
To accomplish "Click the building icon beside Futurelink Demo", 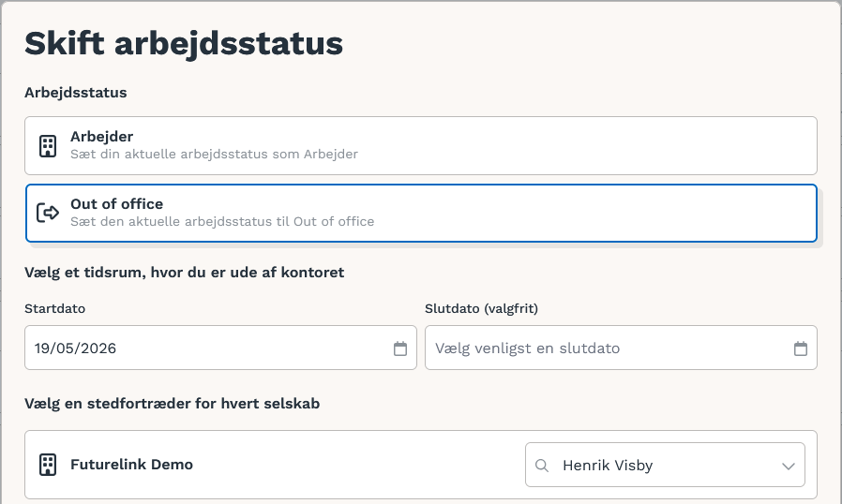I will [48, 465].
